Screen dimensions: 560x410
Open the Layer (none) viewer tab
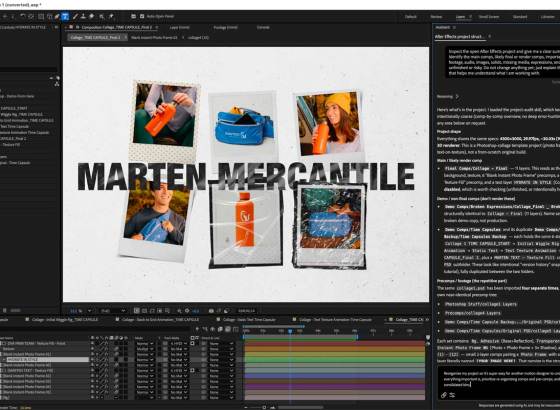point(179,27)
